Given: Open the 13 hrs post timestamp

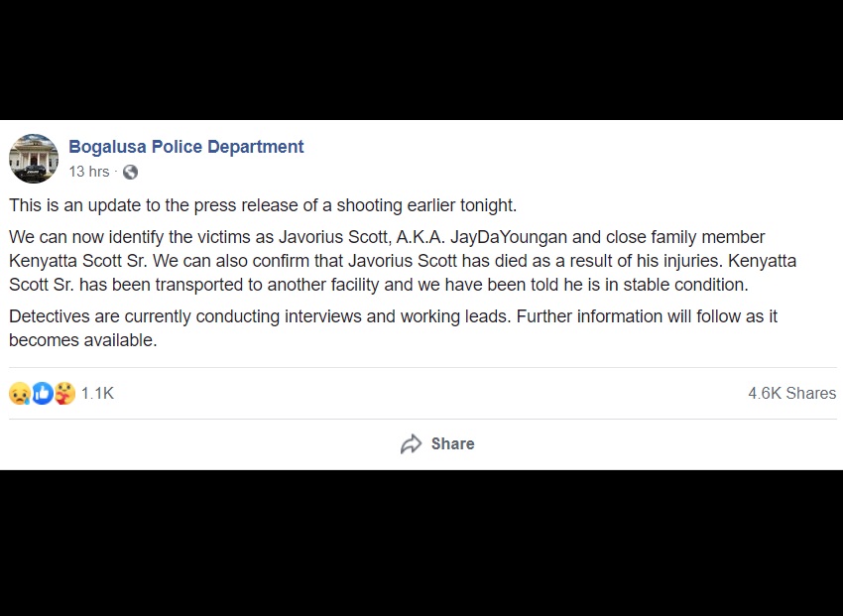Looking at the screenshot, I should pyautogui.click(x=88, y=172).
